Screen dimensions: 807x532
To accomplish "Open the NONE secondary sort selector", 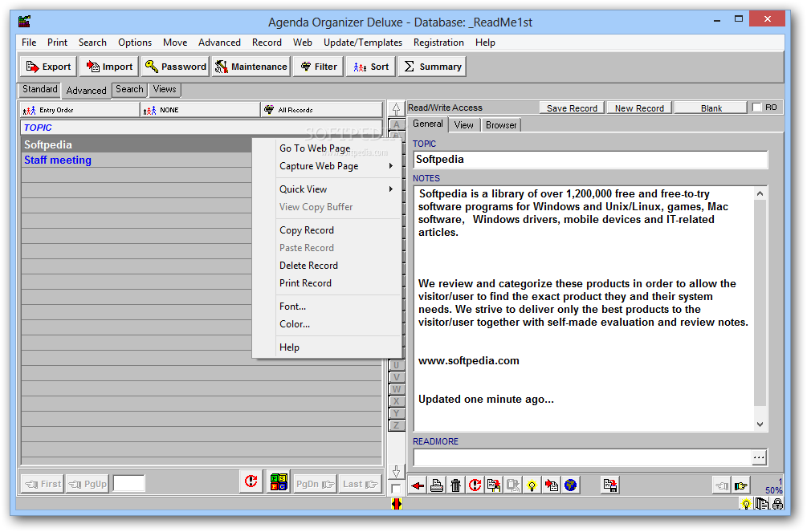I will 200,110.
